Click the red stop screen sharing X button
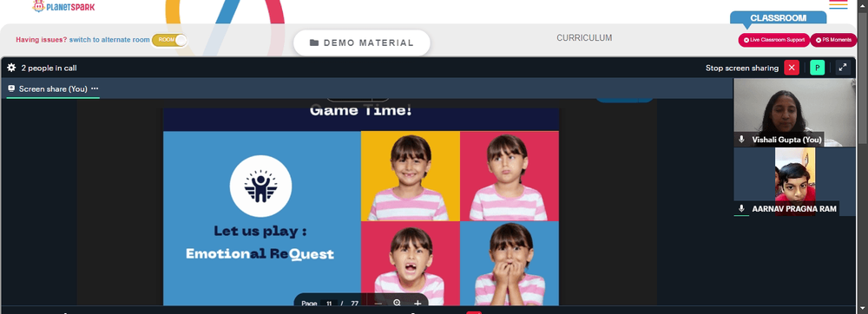 coord(792,68)
